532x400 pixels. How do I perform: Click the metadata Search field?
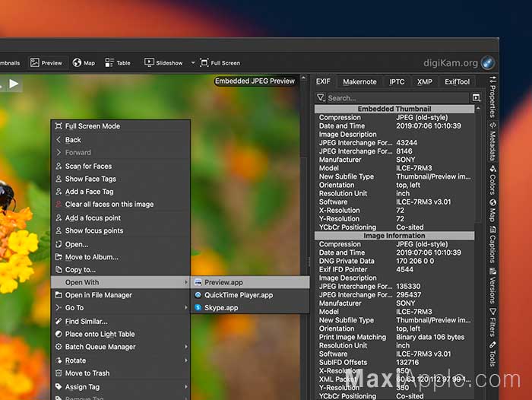click(397, 98)
